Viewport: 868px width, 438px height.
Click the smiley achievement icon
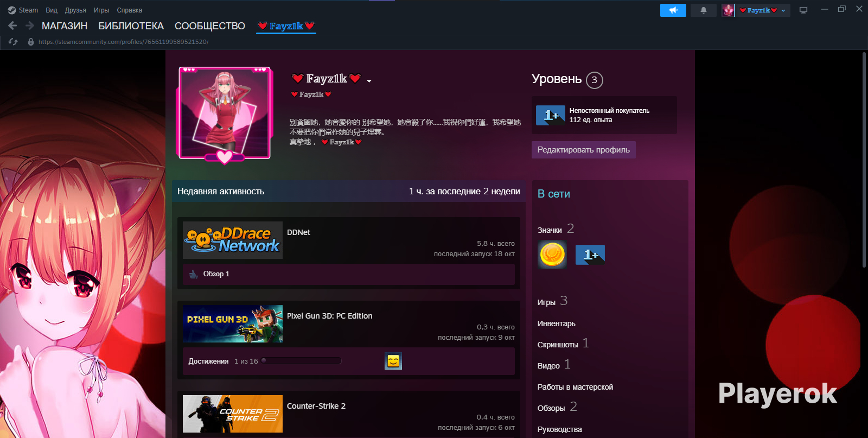[x=393, y=361]
